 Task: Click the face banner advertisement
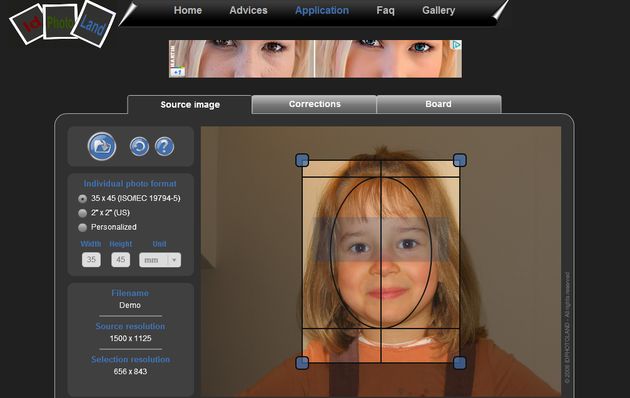tap(315, 59)
